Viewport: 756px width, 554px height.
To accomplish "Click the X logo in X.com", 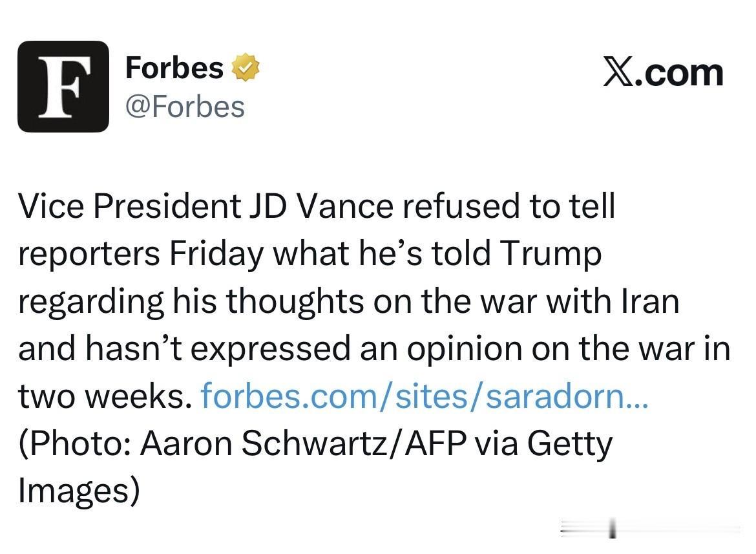I will pos(620,72).
